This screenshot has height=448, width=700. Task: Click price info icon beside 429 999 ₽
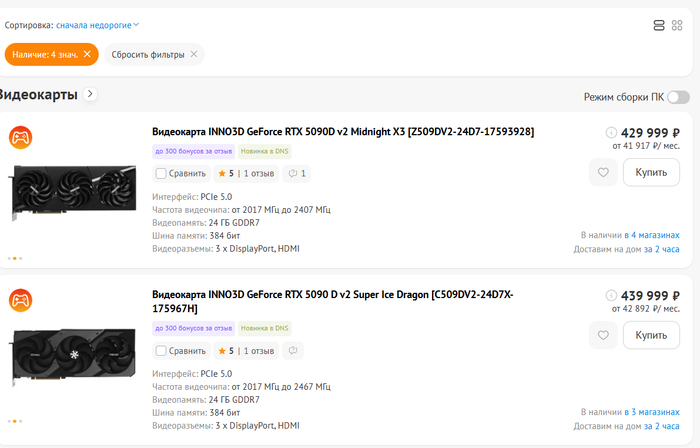pyautogui.click(x=611, y=133)
